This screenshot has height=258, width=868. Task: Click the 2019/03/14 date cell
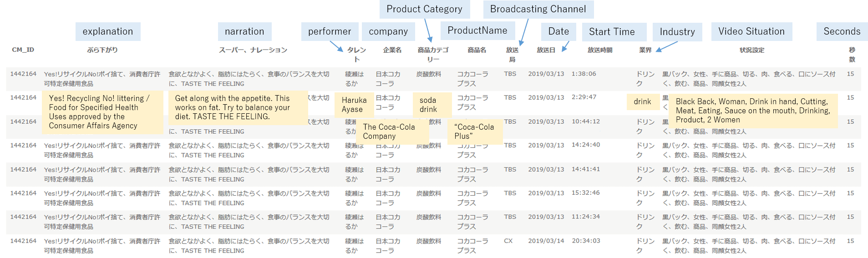(546, 241)
